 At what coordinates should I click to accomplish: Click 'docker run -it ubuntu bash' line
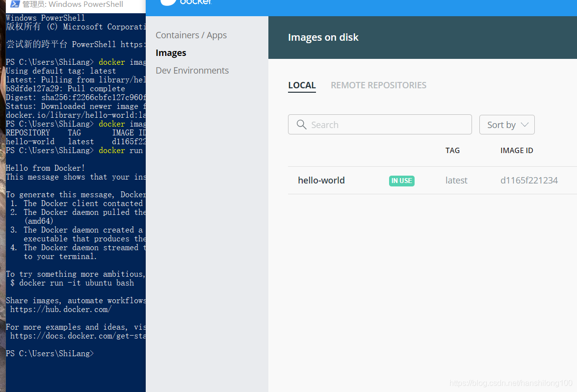(x=72, y=283)
